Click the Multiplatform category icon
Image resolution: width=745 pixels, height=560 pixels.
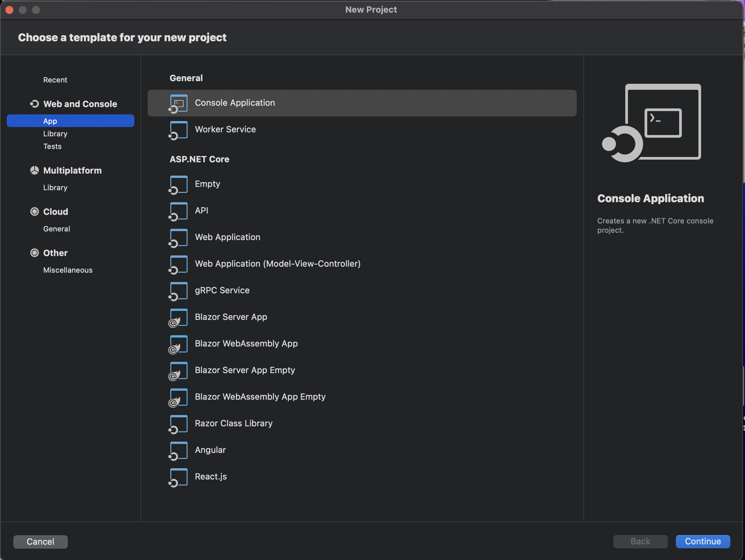pos(34,170)
